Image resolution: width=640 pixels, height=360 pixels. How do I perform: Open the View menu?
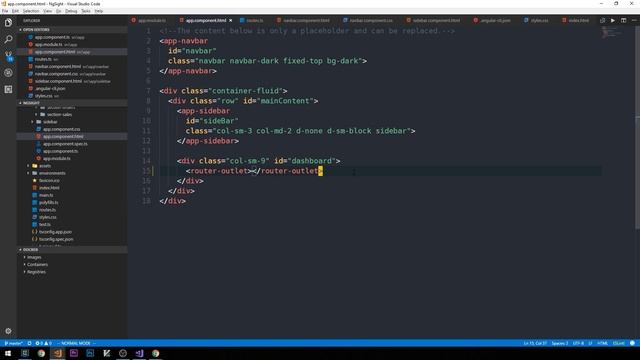[47, 11]
